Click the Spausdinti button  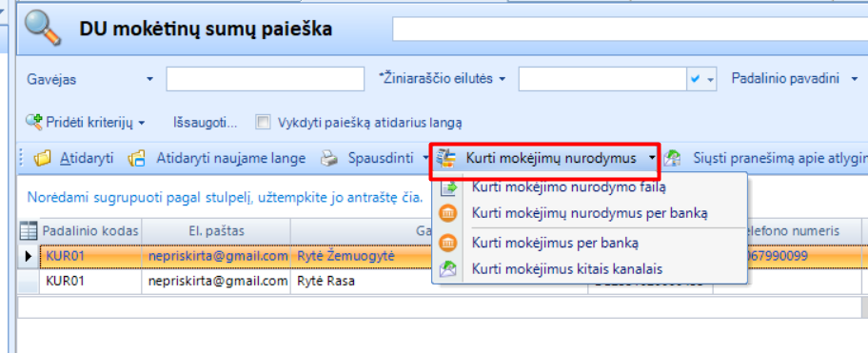(x=368, y=159)
